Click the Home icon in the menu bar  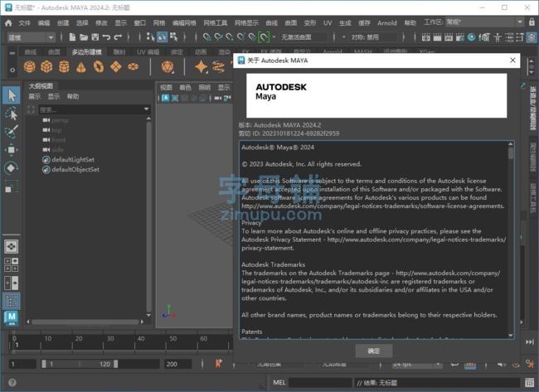click(8, 22)
